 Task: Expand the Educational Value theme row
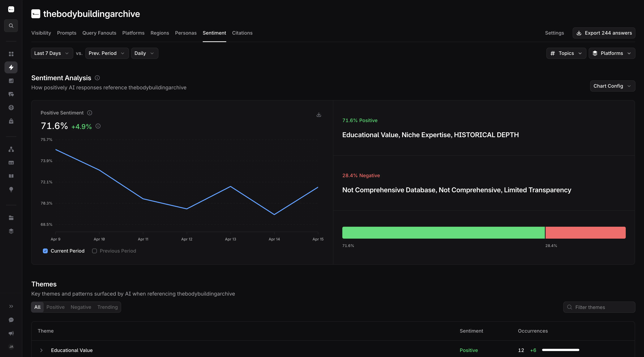pos(42,350)
